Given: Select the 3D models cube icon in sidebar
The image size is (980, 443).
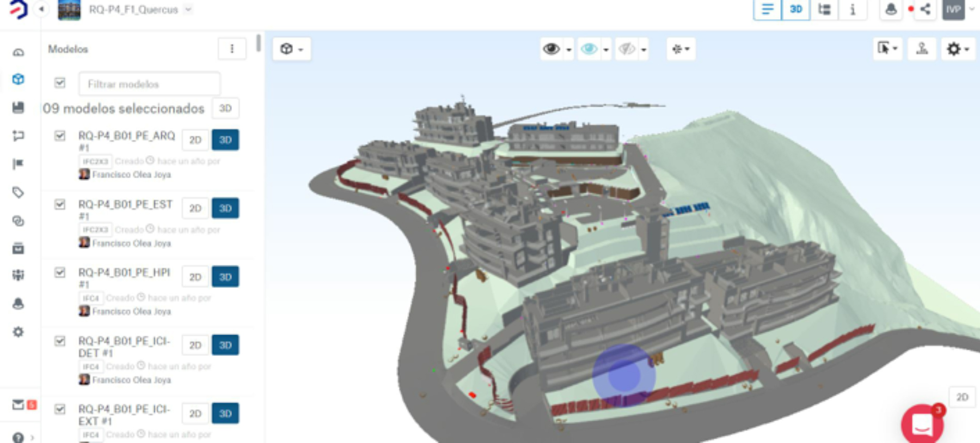Looking at the screenshot, I should [19, 79].
